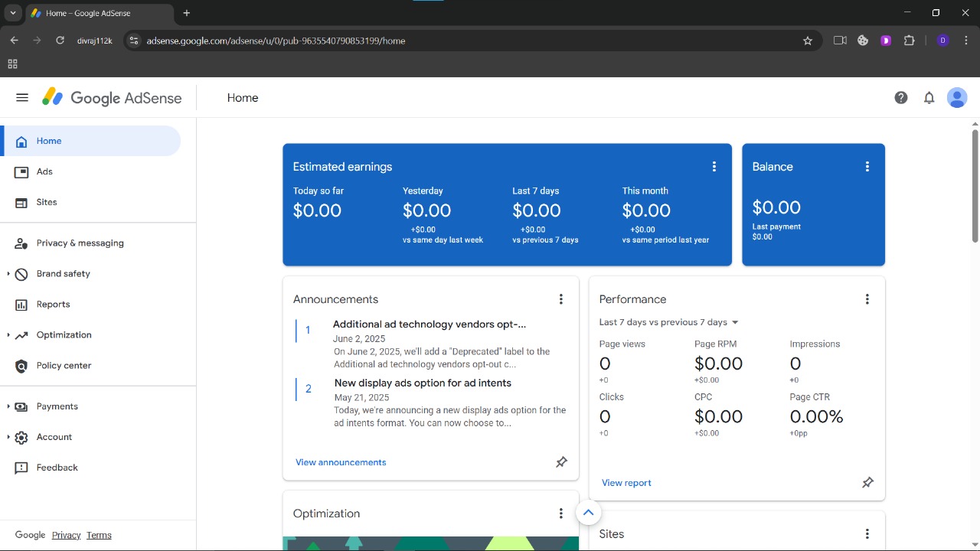Open Sites in the sidebar
This screenshot has height=551, width=980.
(92, 202)
